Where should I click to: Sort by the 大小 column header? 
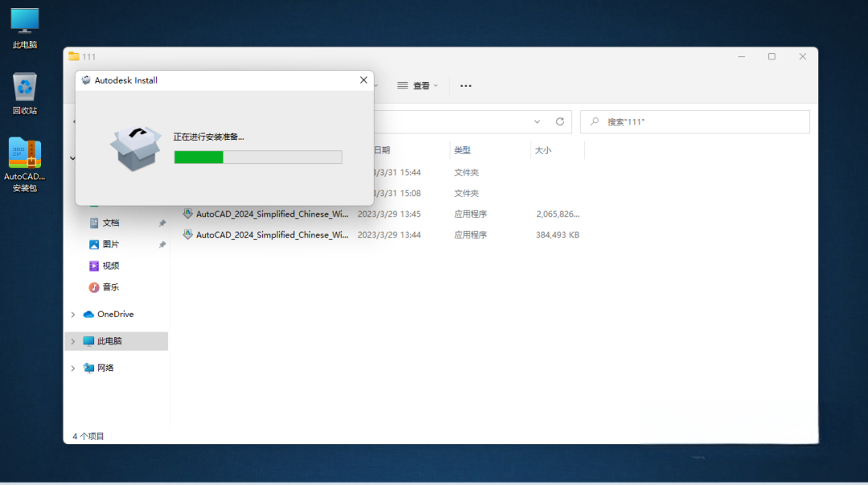[x=543, y=150]
